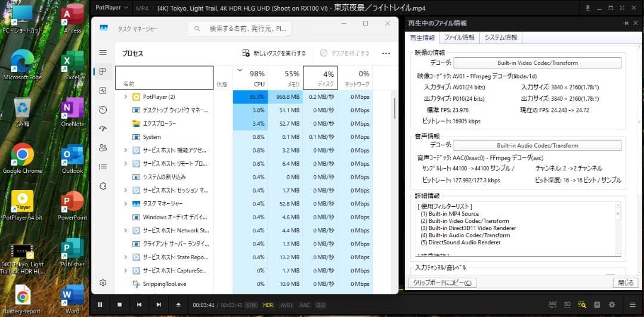Skip to next file in PotPlayer

pyautogui.click(x=159, y=304)
